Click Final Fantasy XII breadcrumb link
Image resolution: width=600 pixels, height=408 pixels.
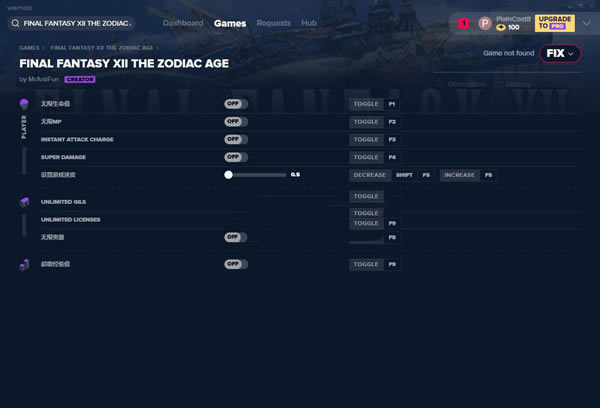point(102,48)
